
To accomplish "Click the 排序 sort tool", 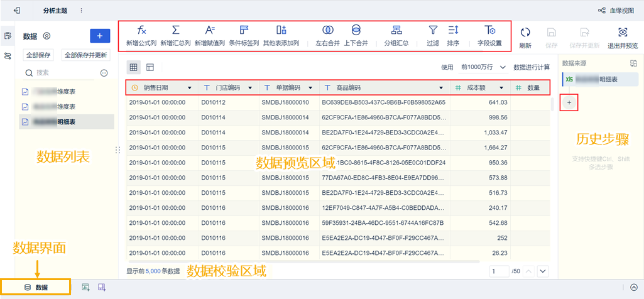I will tap(453, 35).
